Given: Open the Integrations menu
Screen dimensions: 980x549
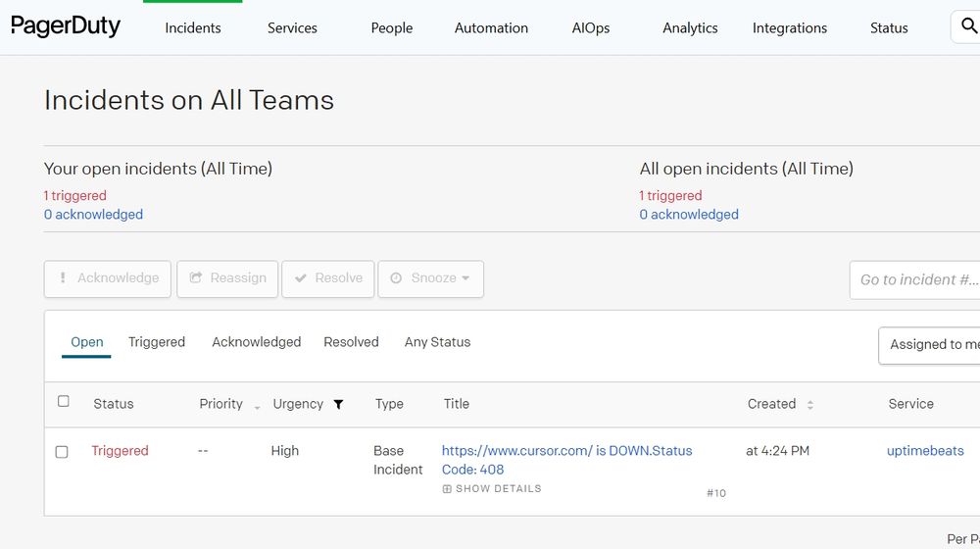Looking at the screenshot, I should point(789,28).
